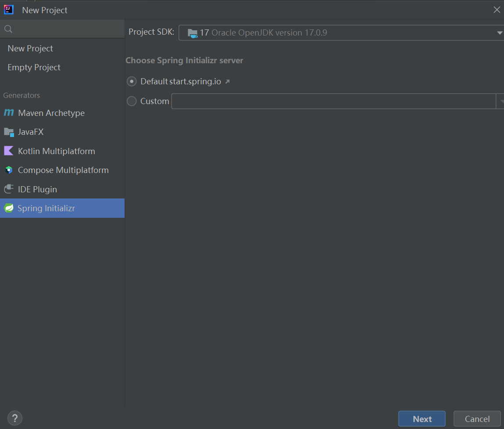
Task: Choose the Compose Multiplatform generator
Action: click(62, 170)
